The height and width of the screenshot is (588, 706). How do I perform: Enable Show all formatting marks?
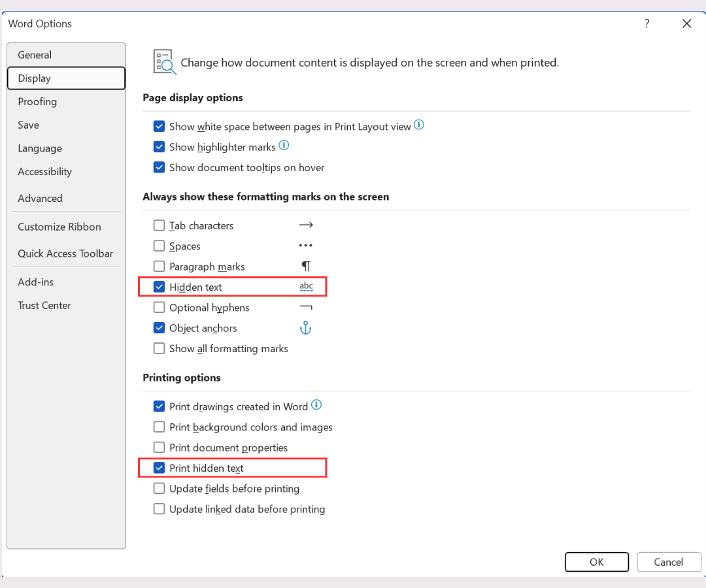[159, 349]
